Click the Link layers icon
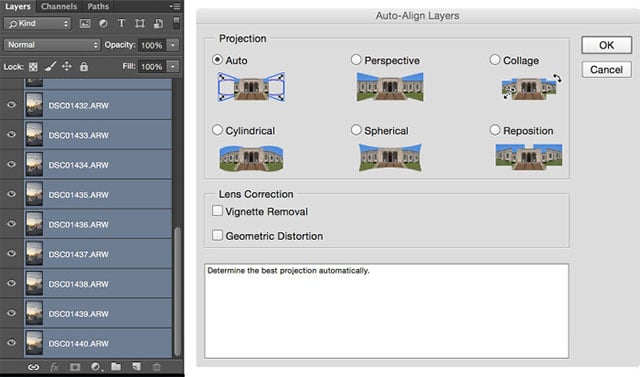Viewport: 640px width, 377px height. 33,367
